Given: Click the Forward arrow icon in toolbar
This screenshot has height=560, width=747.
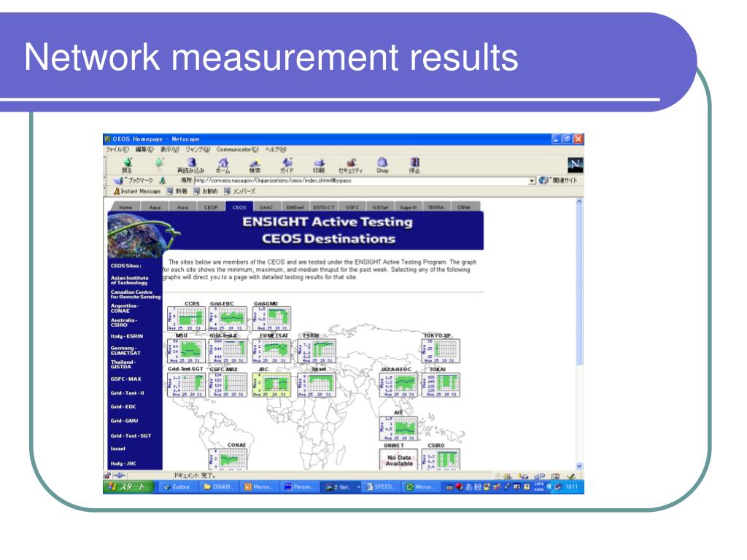Looking at the screenshot, I should (x=160, y=164).
